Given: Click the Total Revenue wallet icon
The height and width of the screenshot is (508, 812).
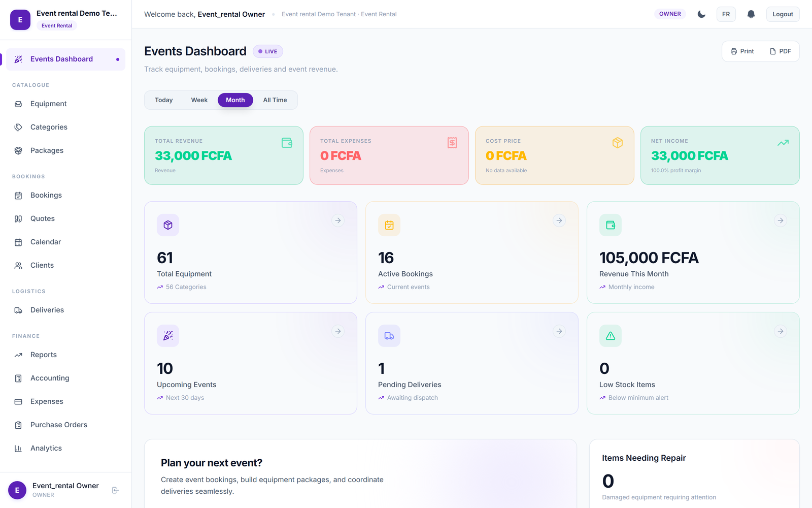Looking at the screenshot, I should click(x=287, y=143).
